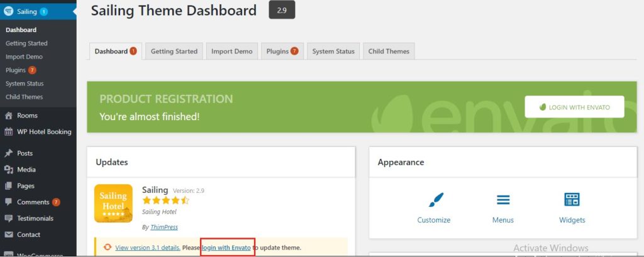Open the Customize paintbrush icon

(x=434, y=200)
